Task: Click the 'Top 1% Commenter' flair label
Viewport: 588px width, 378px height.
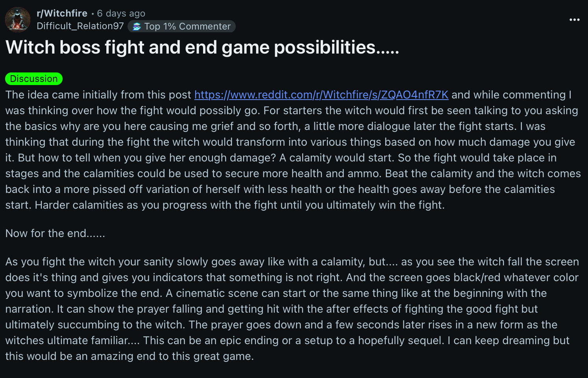Action: click(x=187, y=26)
